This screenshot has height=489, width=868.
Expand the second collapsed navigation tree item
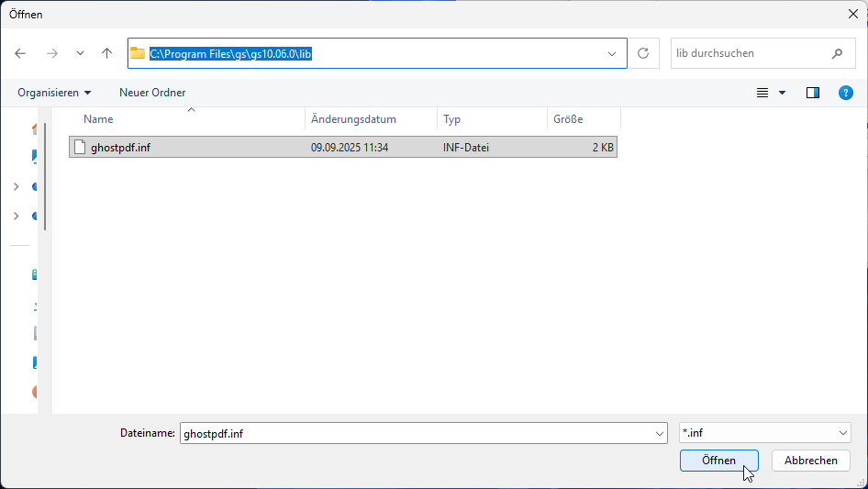[x=16, y=216]
